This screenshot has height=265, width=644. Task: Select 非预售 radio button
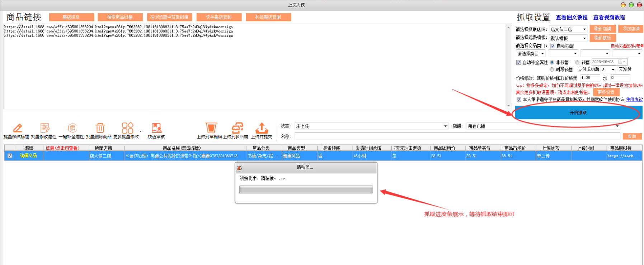(552, 62)
